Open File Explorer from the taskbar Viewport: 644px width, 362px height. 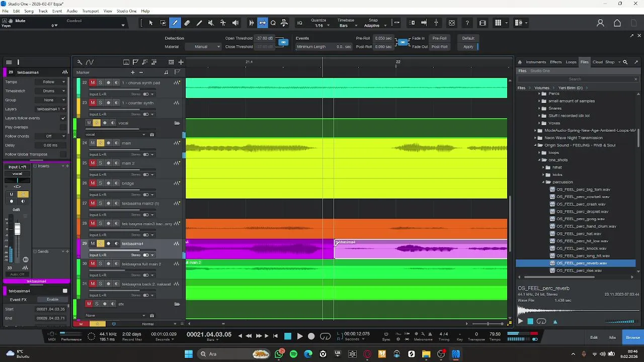tap(426, 354)
